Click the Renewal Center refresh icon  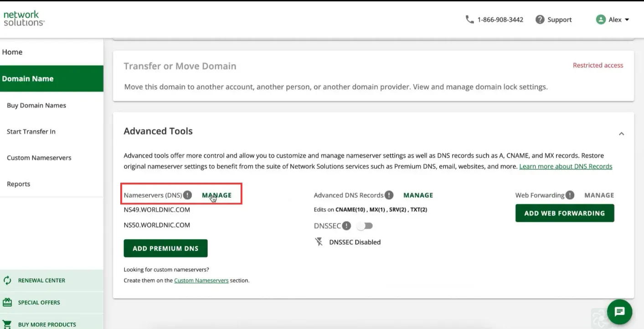pos(7,280)
